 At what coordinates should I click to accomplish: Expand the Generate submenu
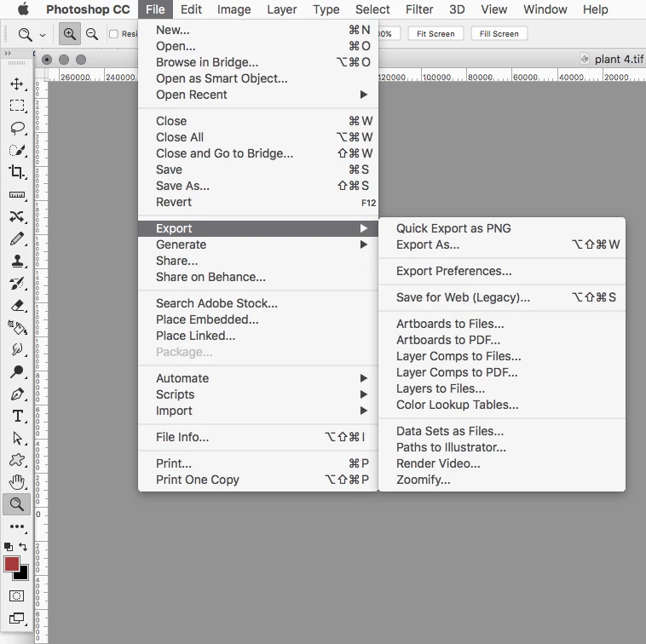[x=258, y=244]
